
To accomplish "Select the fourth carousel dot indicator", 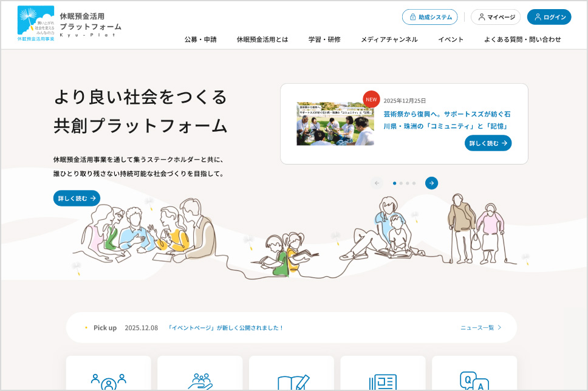I will pos(414,183).
